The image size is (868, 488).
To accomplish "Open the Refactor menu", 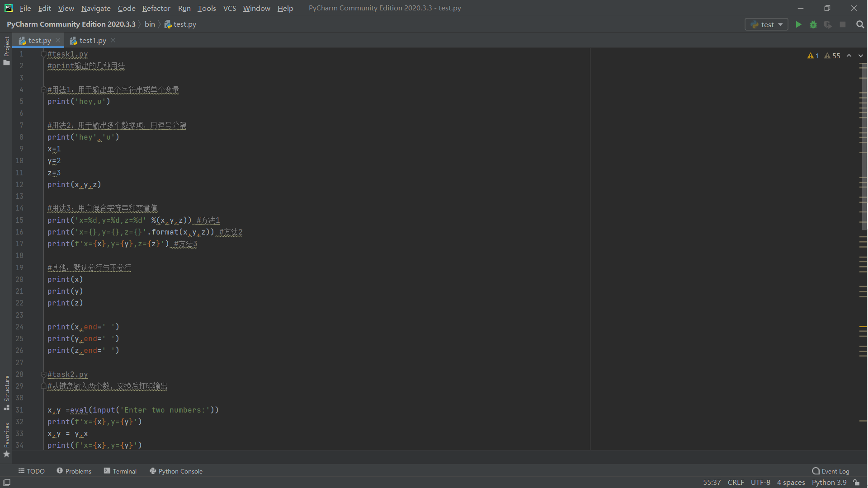I will pos(156,8).
